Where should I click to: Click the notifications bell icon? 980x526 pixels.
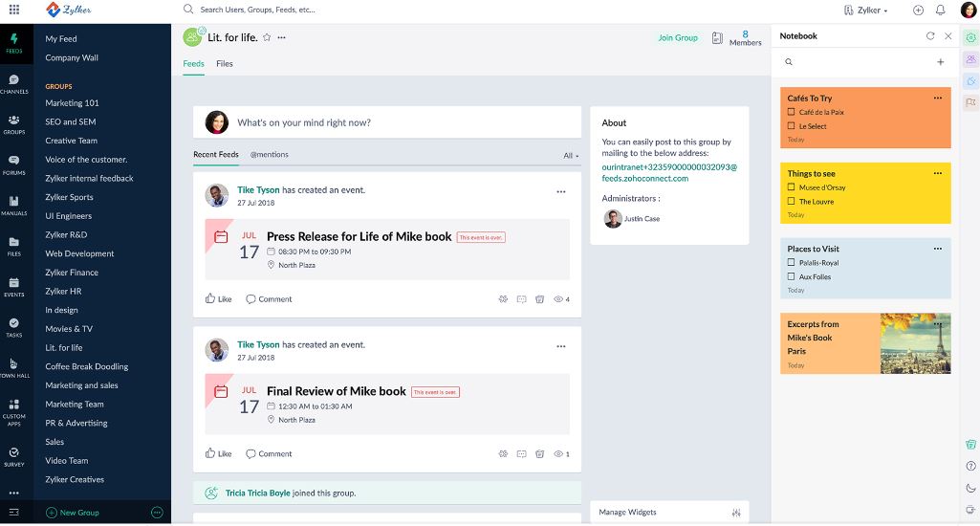tap(940, 10)
